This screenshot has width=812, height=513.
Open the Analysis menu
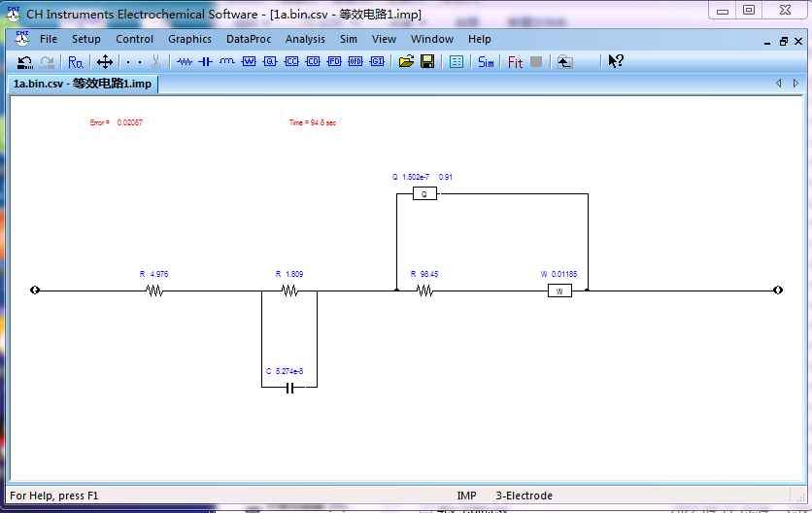[x=305, y=39]
